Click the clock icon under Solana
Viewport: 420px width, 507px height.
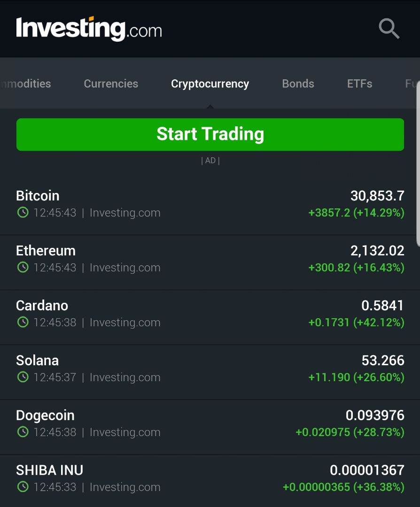(23, 377)
